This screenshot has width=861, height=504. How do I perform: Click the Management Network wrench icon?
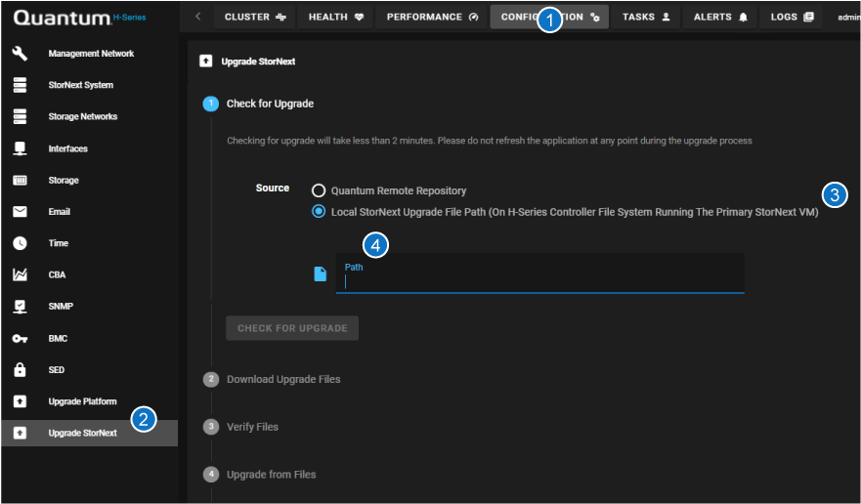20,54
